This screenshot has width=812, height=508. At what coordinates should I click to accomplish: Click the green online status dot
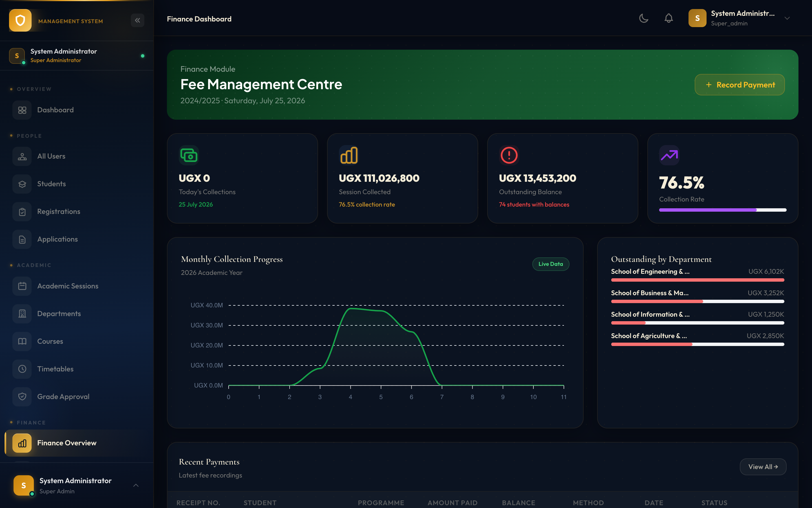click(x=143, y=56)
